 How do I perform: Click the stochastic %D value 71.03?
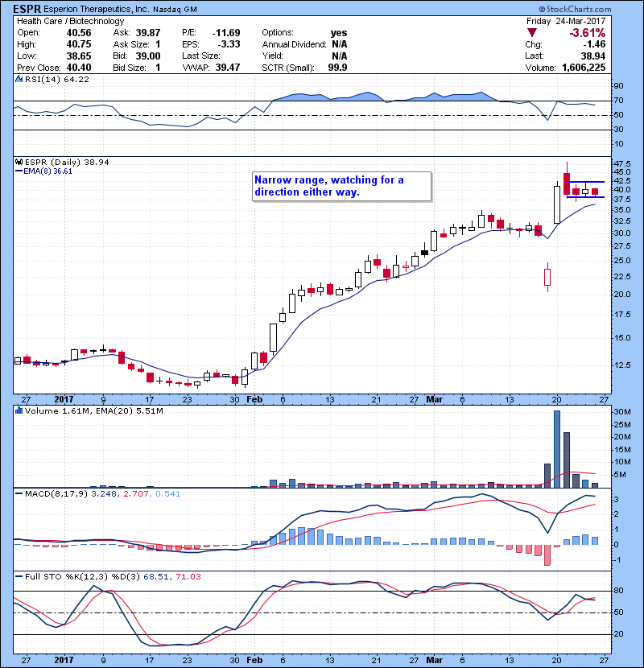(188, 576)
